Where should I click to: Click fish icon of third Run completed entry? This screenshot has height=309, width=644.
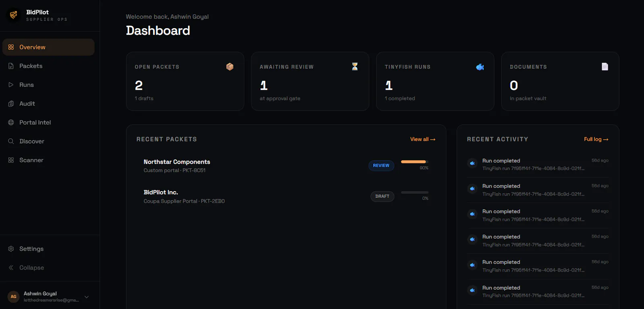[472, 214]
